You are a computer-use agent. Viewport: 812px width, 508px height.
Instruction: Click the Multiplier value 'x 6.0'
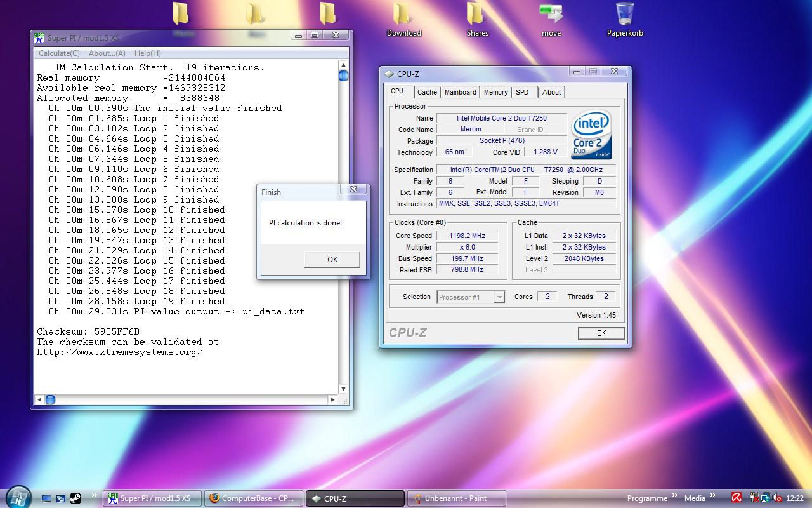[x=467, y=247]
